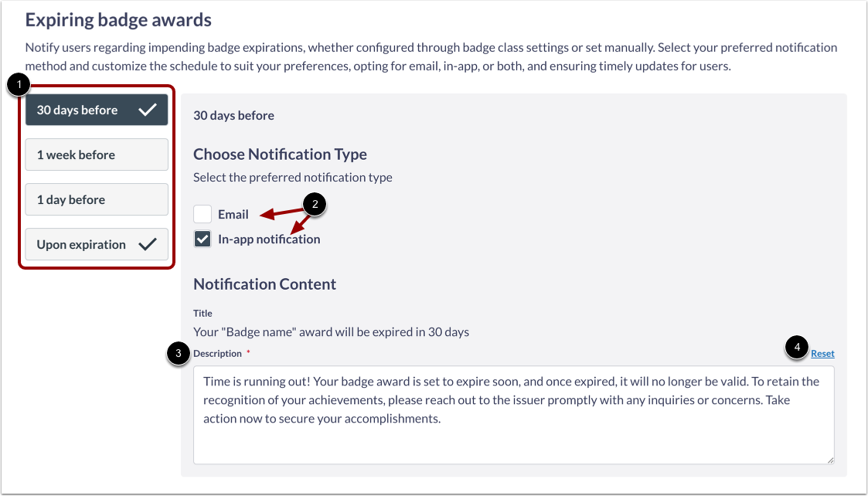Click the Notification Content section title

click(x=264, y=284)
